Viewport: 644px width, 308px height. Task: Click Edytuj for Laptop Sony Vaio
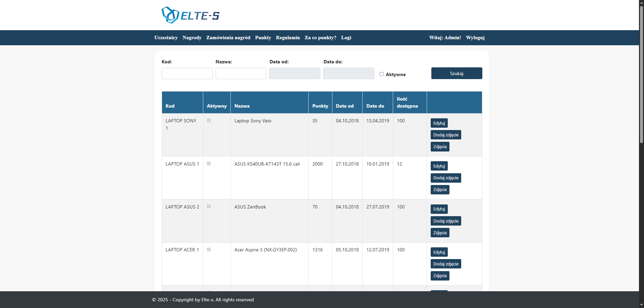point(439,123)
